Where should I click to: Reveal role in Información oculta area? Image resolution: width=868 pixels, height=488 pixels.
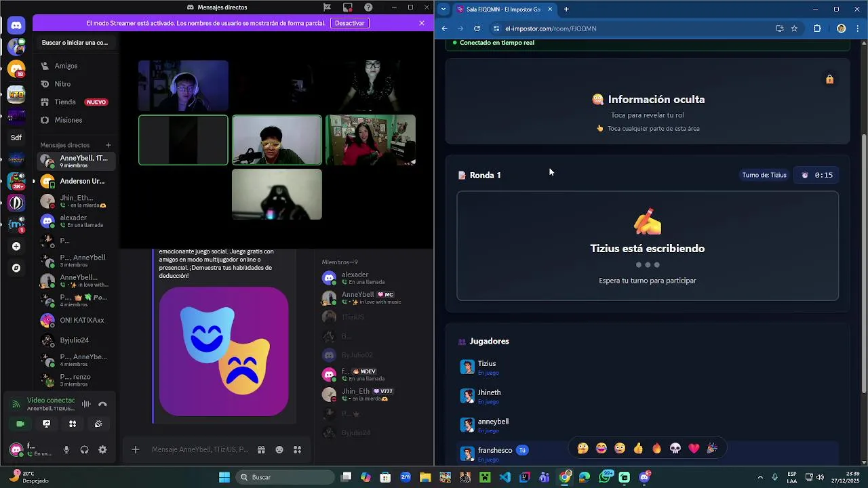(x=648, y=102)
